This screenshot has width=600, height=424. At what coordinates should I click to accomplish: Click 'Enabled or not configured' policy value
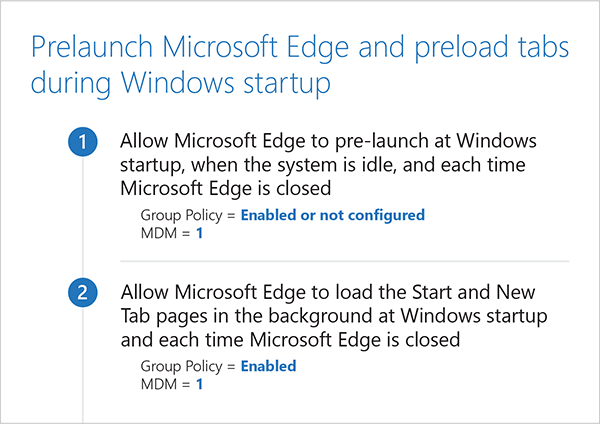click(x=333, y=215)
